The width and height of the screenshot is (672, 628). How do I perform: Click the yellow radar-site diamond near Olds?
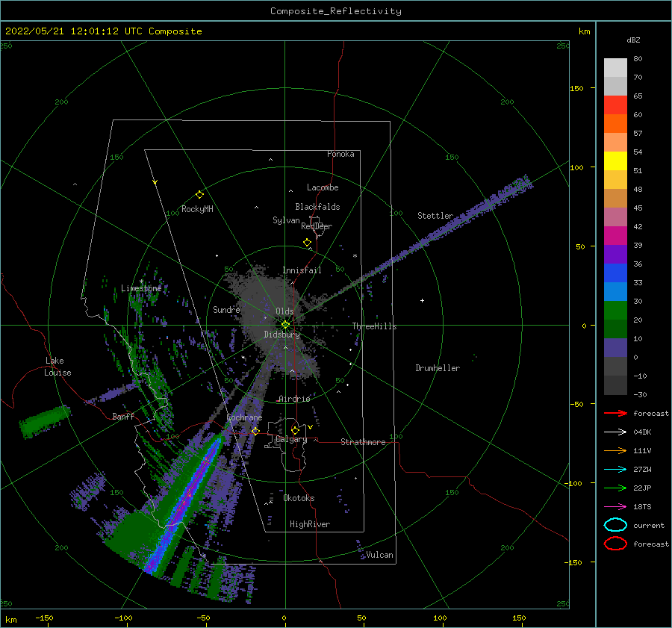coord(285,325)
